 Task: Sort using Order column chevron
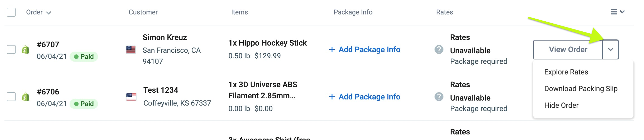point(48,13)
